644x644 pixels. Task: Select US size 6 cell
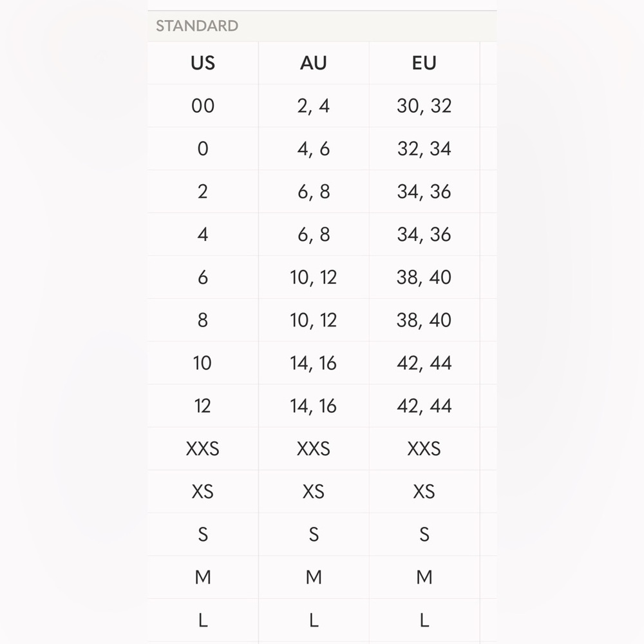tap(203, 277)
